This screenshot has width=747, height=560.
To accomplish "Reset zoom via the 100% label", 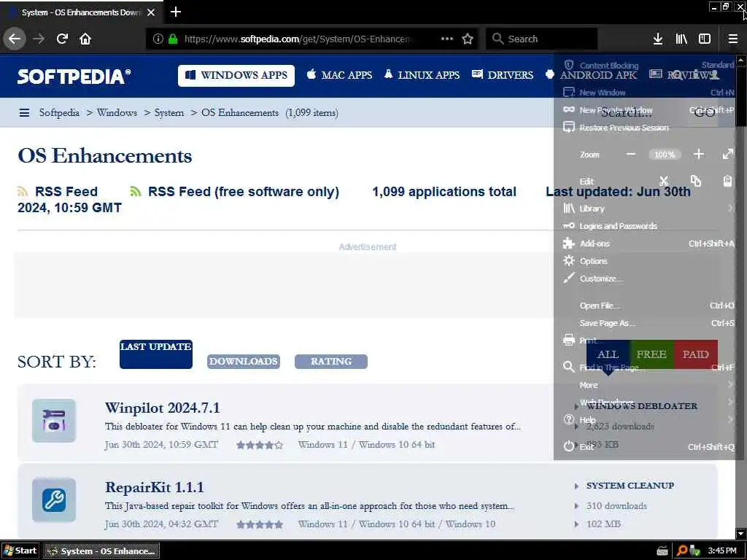I will [665, 155].
